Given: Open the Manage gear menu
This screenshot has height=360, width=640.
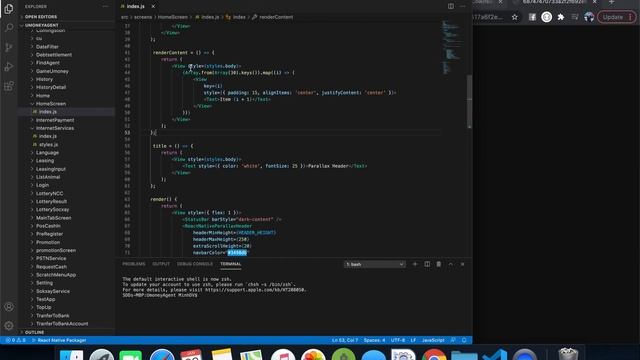Looking at the screenshot, I should (9, 326).
